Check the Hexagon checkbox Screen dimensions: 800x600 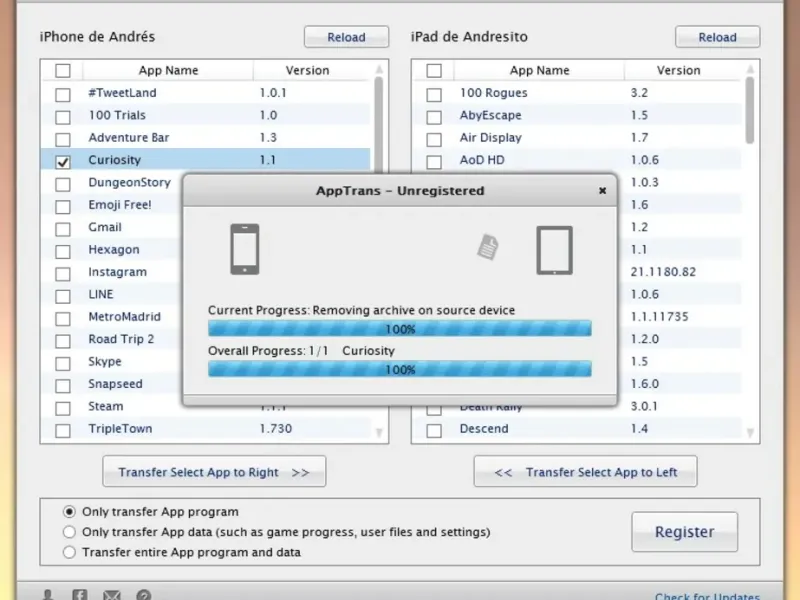pyautogui.click(x=63, y=252)
